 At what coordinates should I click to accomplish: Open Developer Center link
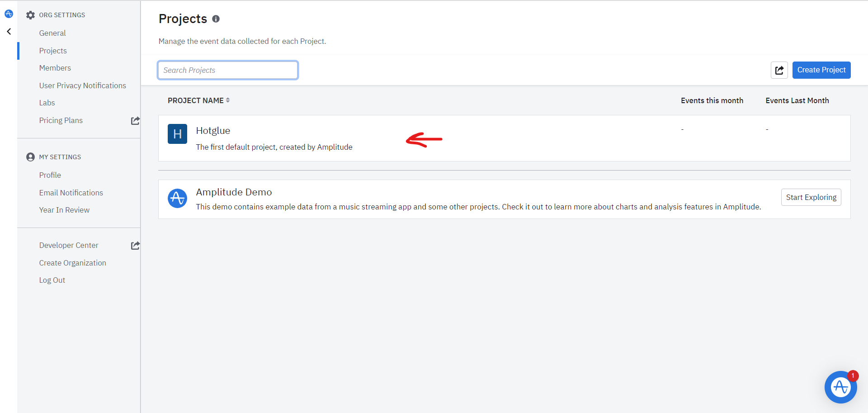(x=69, y=245)
